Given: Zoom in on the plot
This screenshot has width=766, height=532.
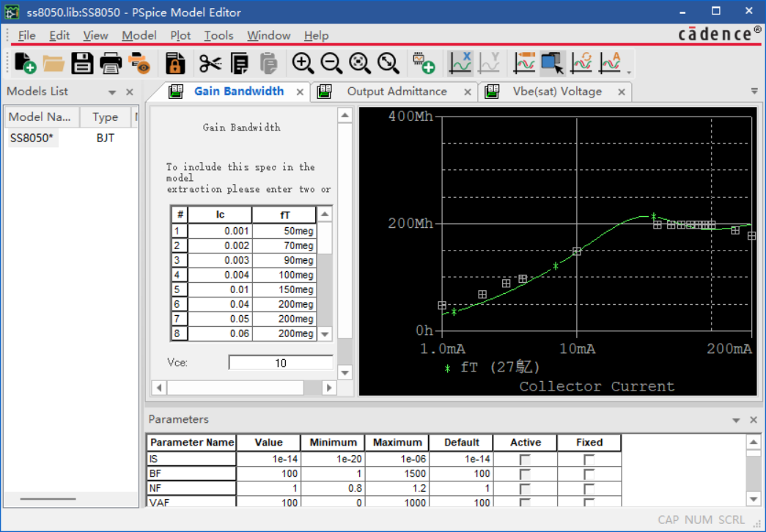Looking at the screenshot, I should tap(303, 63).
